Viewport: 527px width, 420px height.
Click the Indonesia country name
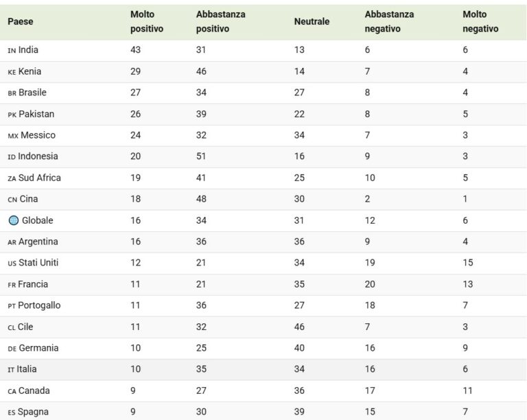[38, 156]
